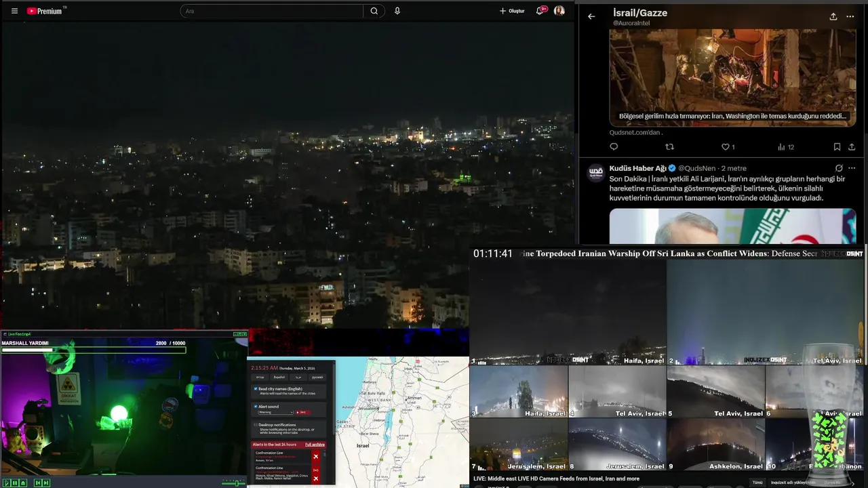The width and height of the screenshot is (868, 488).
Task: Dismiss the second Confrontation Line alert
Action: tap(315, 479)
